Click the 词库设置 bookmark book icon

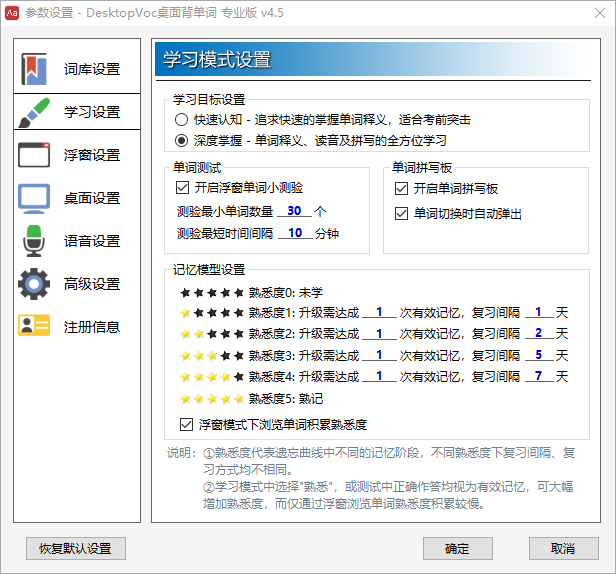pyautogui.click(x=34, y=69)
